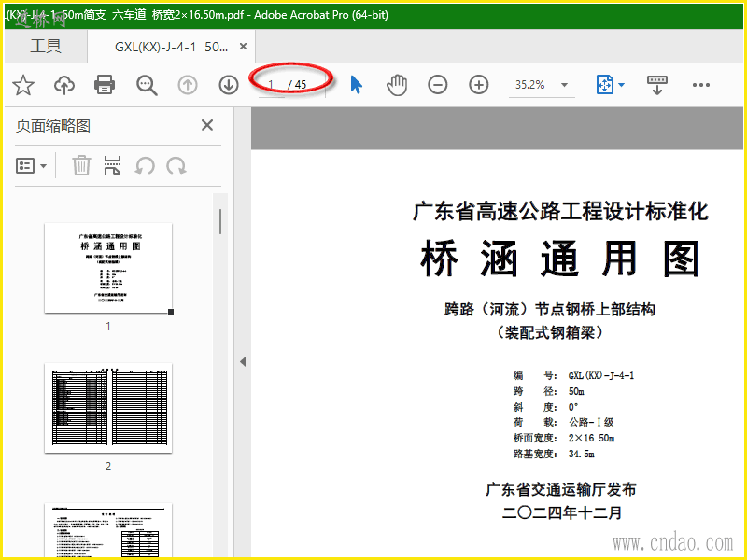Click the 广东省高速公路工程设计标准化 heading

(x=559, y=212)
